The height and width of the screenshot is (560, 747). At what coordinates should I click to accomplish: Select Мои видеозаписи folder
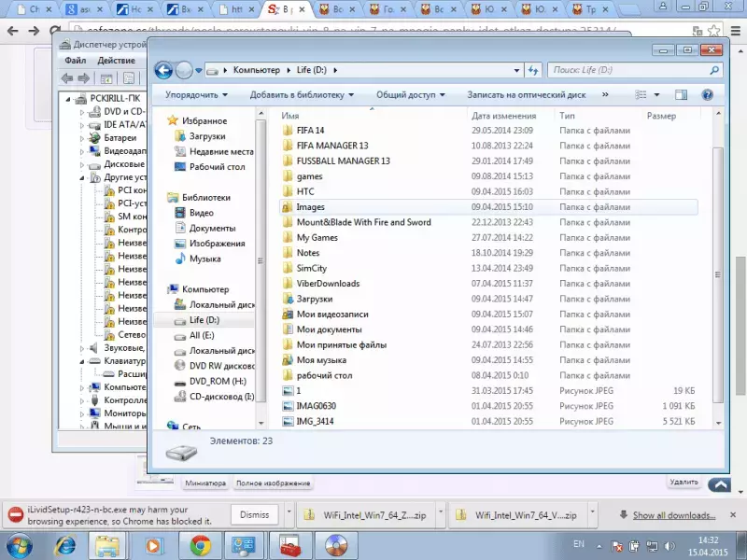[332, 315]
